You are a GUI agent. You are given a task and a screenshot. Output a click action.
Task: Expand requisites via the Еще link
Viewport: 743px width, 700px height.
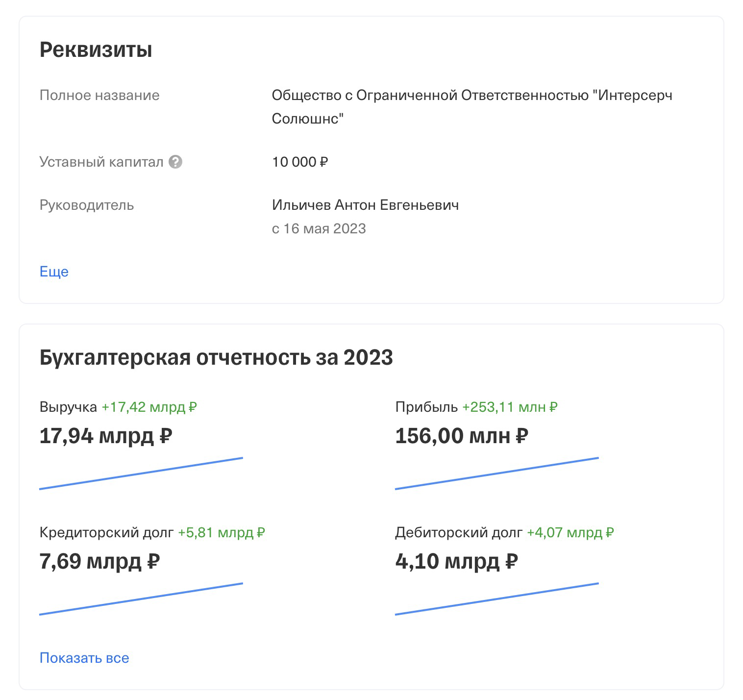point(54,272)
